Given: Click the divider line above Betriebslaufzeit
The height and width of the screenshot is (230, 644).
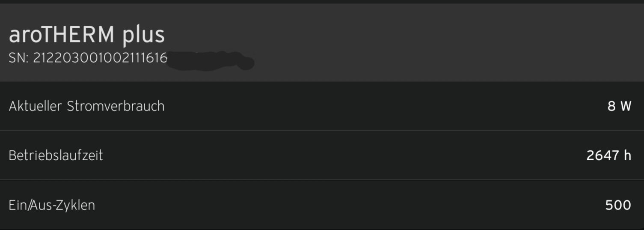Looking at the screenshot, I should (322, 131).
